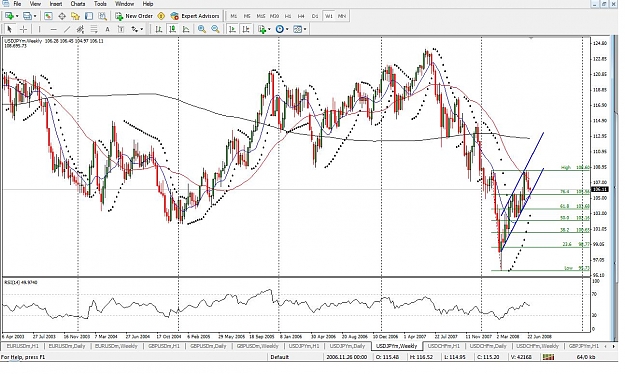The width and height of the screenshot is (625, 374).
Task: Zoom out on the chart
Action: tap(215, 29)
